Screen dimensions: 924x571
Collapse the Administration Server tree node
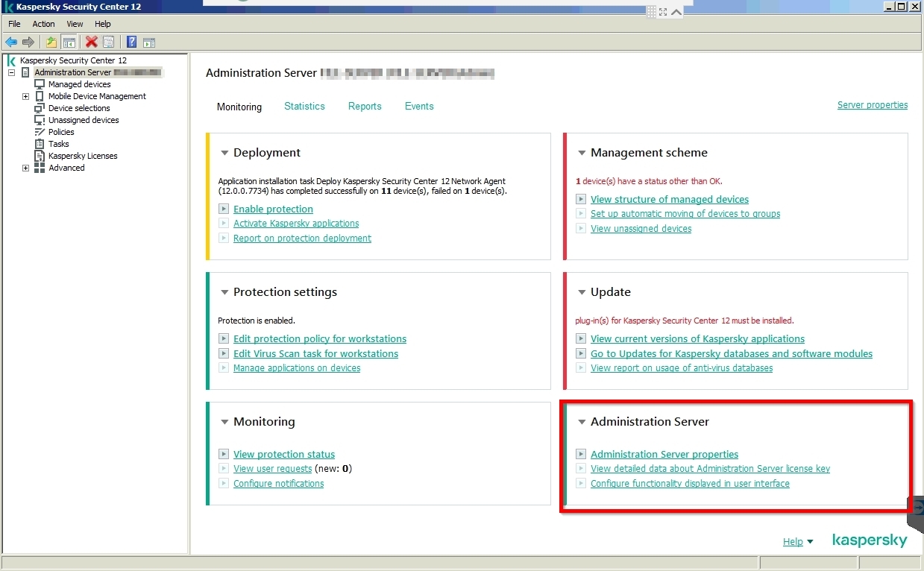(12, 73)
